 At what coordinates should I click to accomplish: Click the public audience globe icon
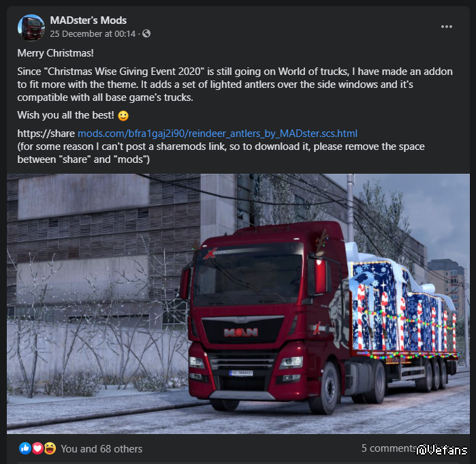click(146, 33)
